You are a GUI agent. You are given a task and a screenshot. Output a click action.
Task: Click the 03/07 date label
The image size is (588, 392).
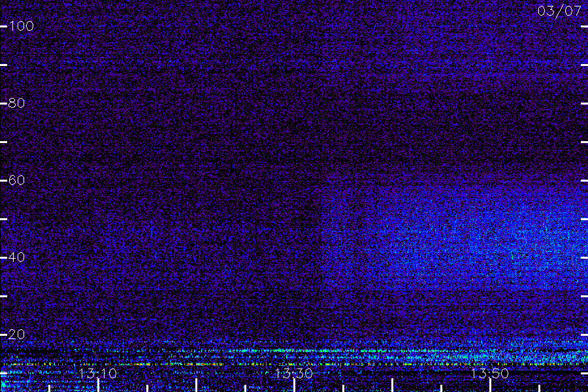pos(559,11)
